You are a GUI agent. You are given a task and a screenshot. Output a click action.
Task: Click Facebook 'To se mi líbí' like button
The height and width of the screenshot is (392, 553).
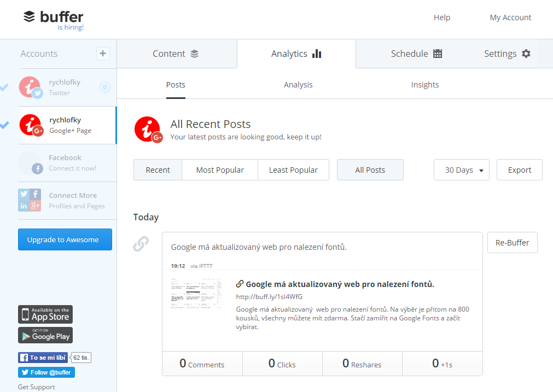click(x=43, y=358)
